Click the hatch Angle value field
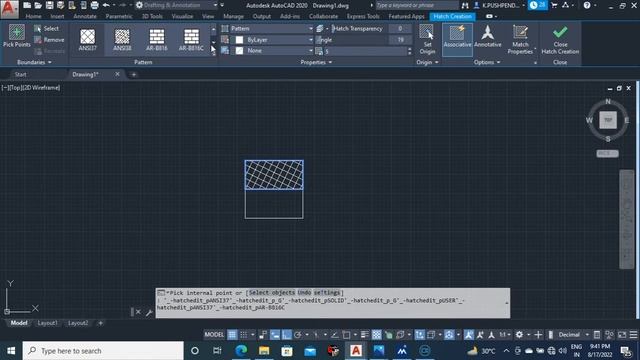 pos(400,40)
